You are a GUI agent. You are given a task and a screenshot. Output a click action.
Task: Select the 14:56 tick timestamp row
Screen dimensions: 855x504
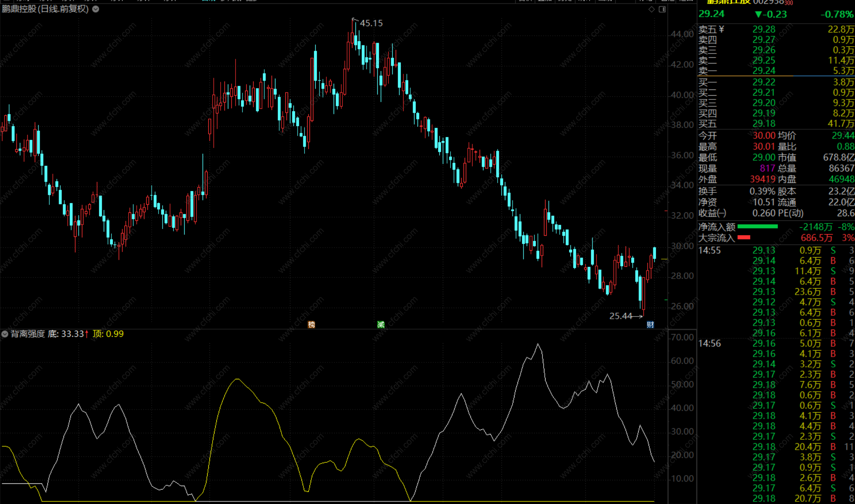[709, 344]
